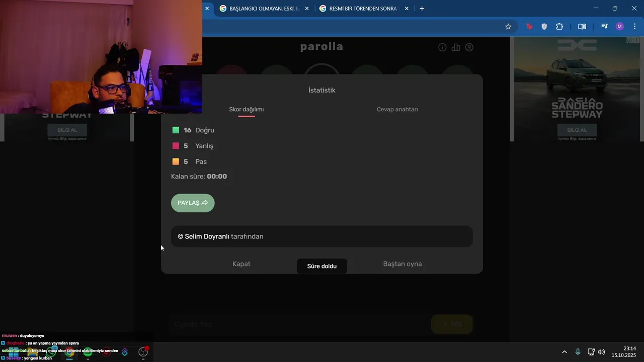Open the volume control in the system tray
The width and height of the screenshot is (644, 362).
click(x=601, y=352)
